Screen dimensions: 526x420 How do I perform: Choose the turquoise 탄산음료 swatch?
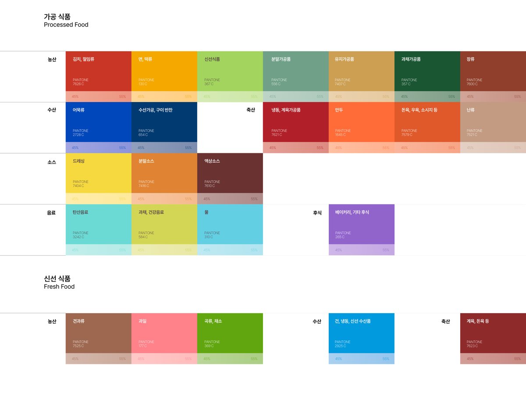pos(98,224)
